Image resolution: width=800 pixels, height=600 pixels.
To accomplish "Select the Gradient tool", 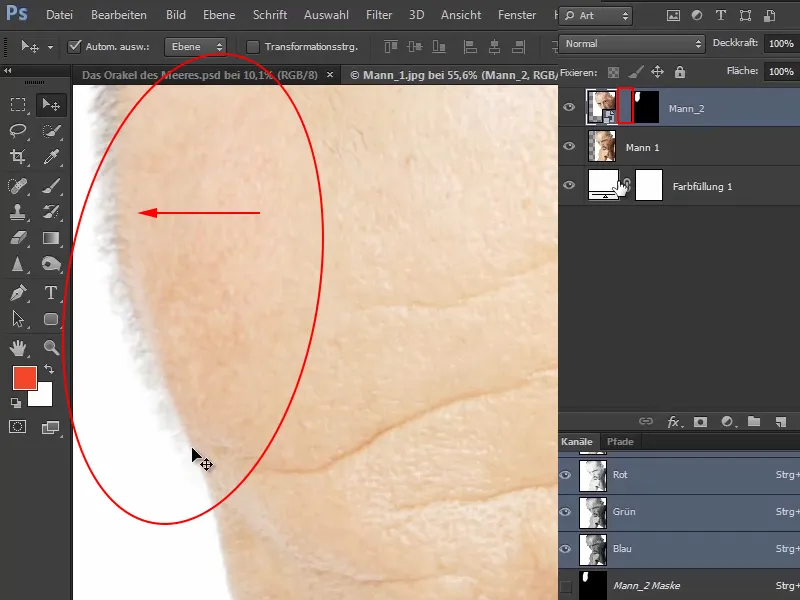I will tap(51, 238).
